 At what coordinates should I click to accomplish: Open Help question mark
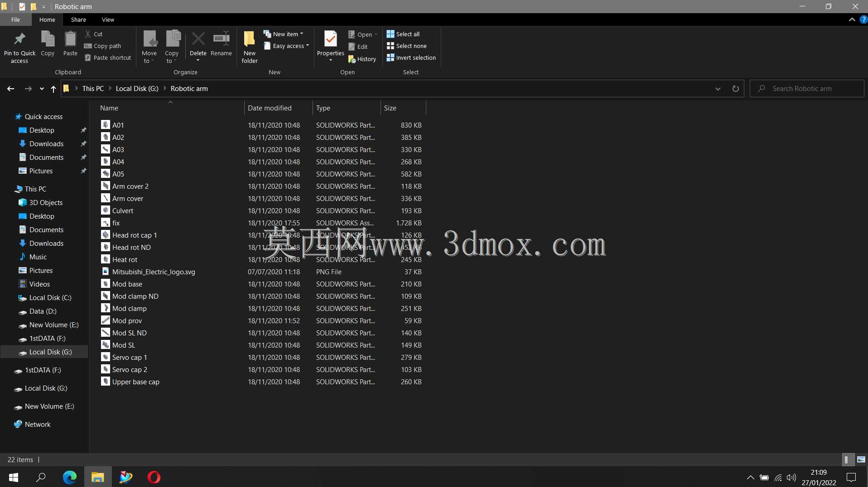(x=863, y=20)
